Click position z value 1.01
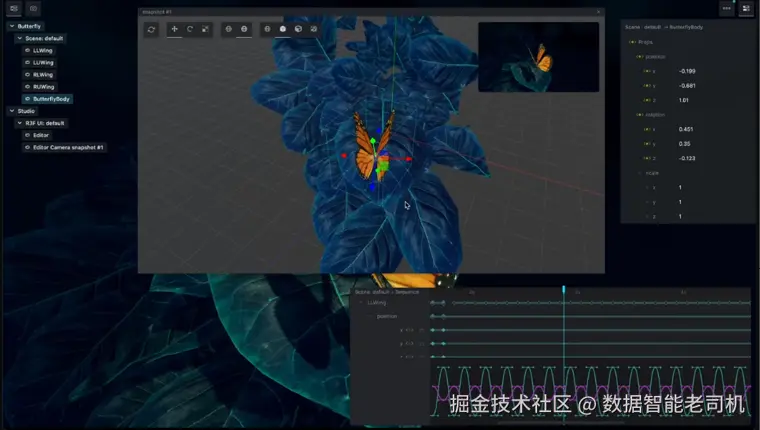Screen dimensions: 760x430 click(x=683, y=100)
